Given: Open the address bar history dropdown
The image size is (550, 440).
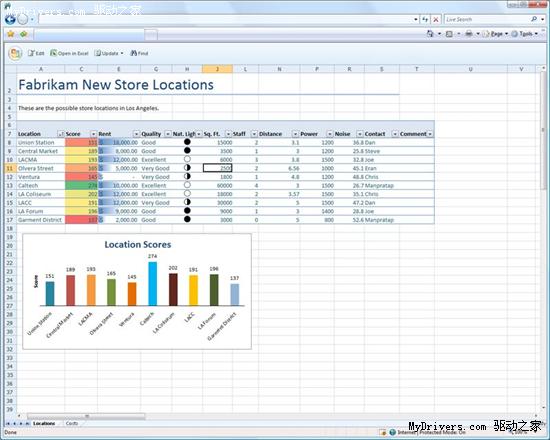Looking at the screenshot, I should click(x=416, y=19).
